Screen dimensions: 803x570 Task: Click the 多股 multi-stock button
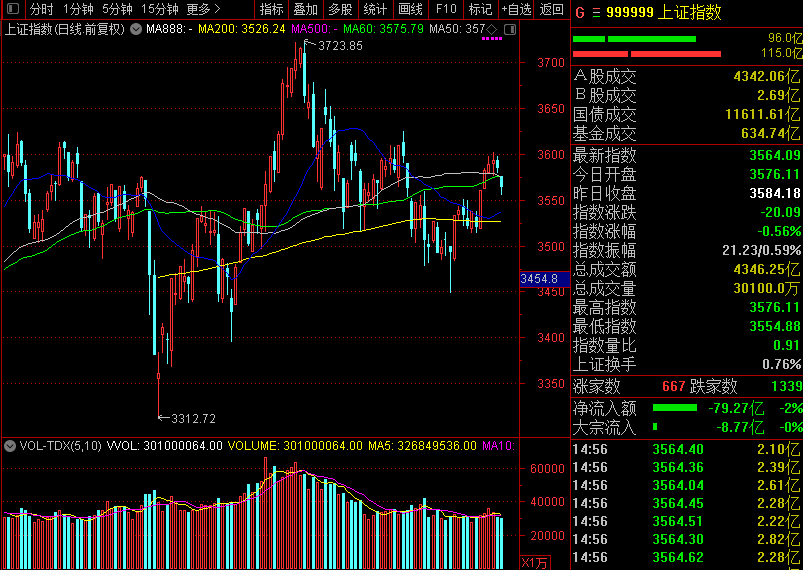tap(340, 9)
